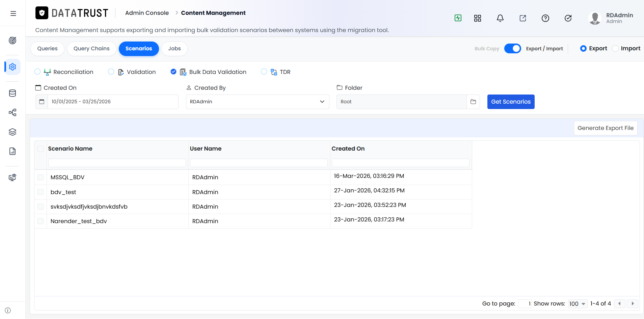Check the MSSQL_BDV row checkbox

click(41, 177)
